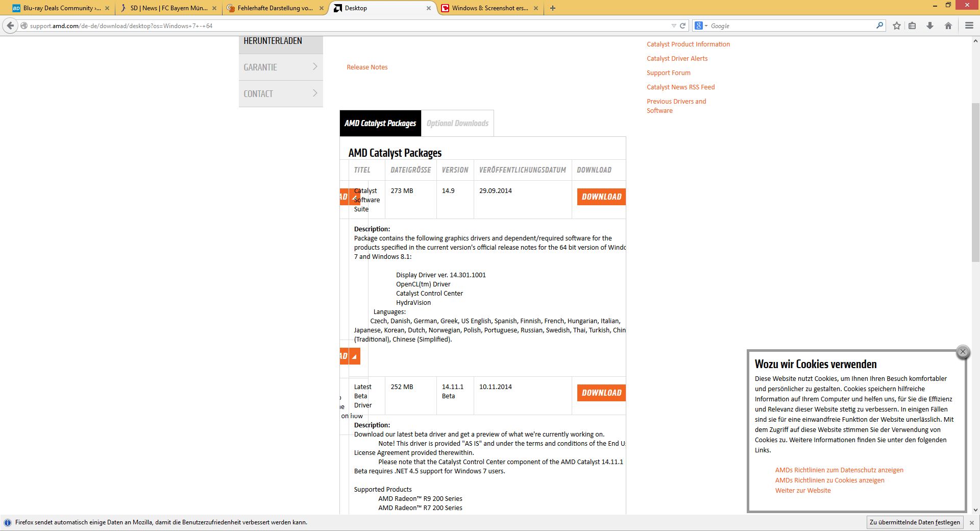Screen dimensions: 980x531
Task: Expand the Contact sidebar item
Action: point(281,93)
